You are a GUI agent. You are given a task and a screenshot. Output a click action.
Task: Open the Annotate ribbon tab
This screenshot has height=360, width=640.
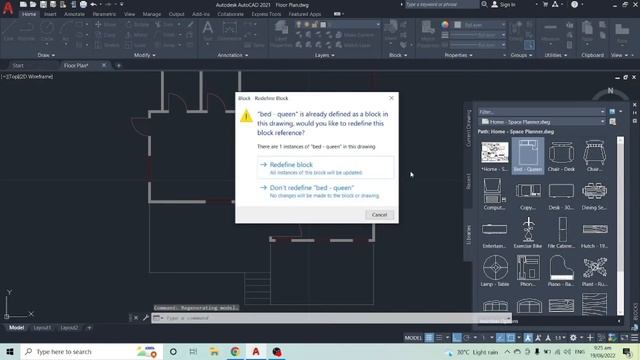pyautogui.click(x=74, y=14)
